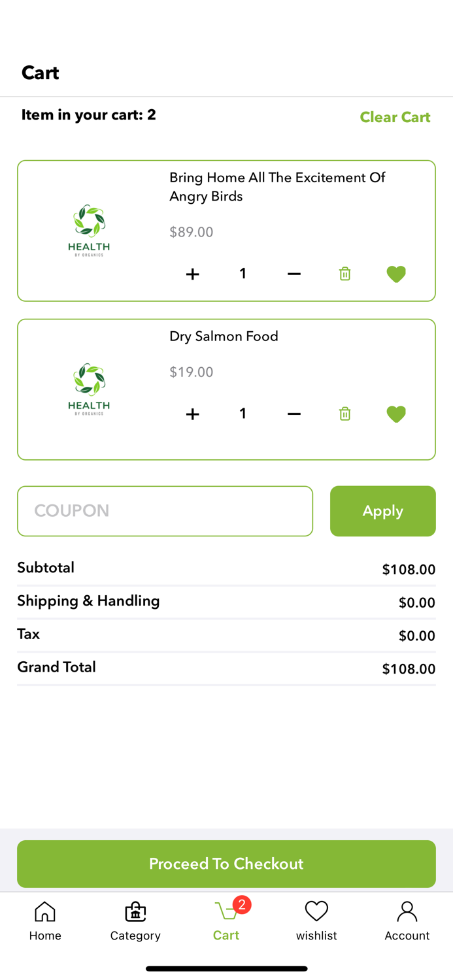Go to Account via bottom navigation icon

[x=407, y=920]
